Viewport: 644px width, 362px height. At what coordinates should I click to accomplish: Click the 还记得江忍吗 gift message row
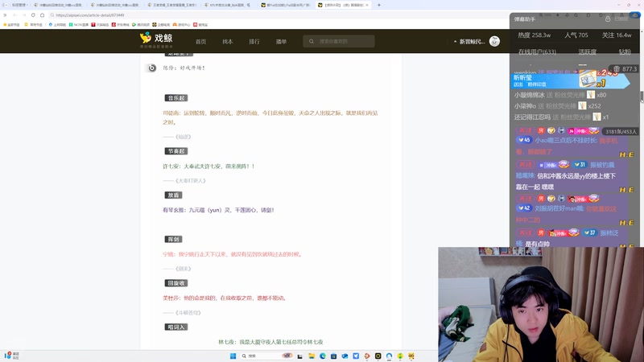coord(561,117)
